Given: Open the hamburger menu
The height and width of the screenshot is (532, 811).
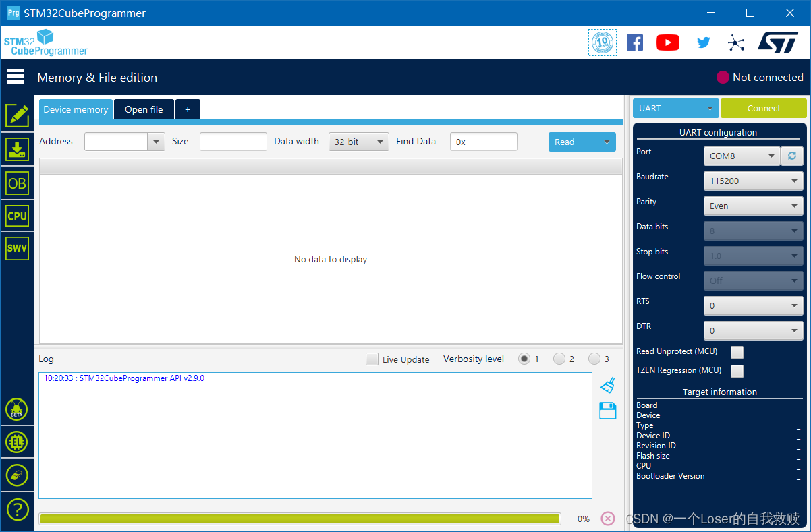Looking at the screenshot, I should [x=16, y=77].
